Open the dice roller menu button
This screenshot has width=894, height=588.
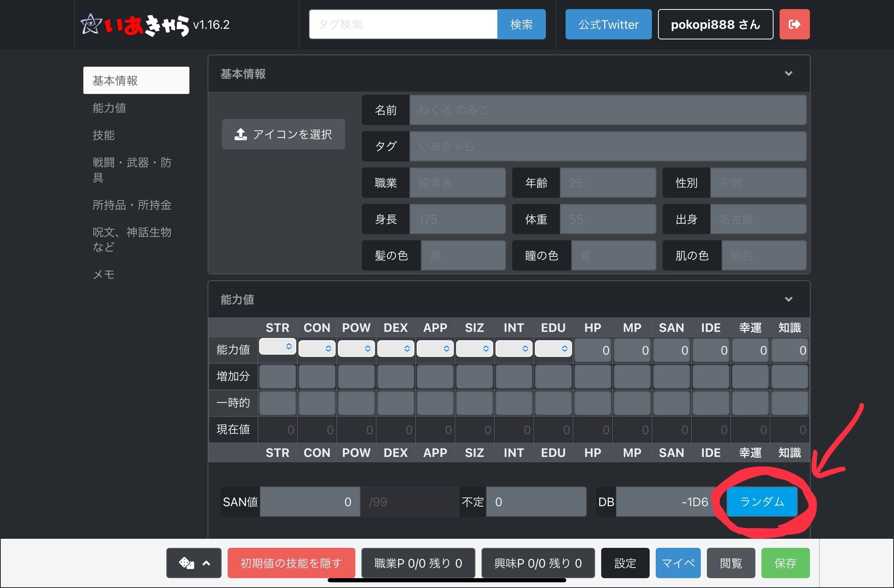194,563
